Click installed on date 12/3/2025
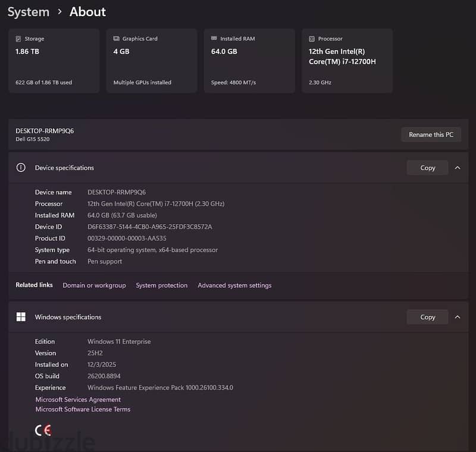 (x=102, y=365)
